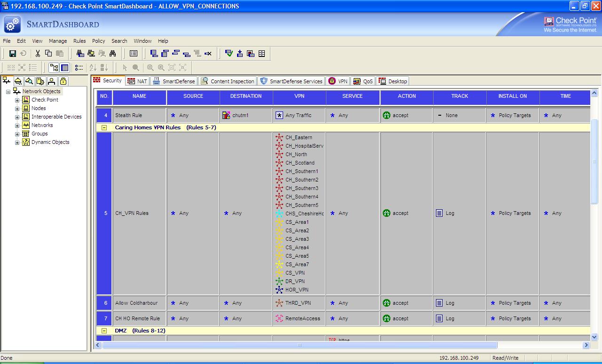Click the Copy icon in toolbar
Image resolution: width=602 pixels, height=364 pixels.
pos(48,54)
